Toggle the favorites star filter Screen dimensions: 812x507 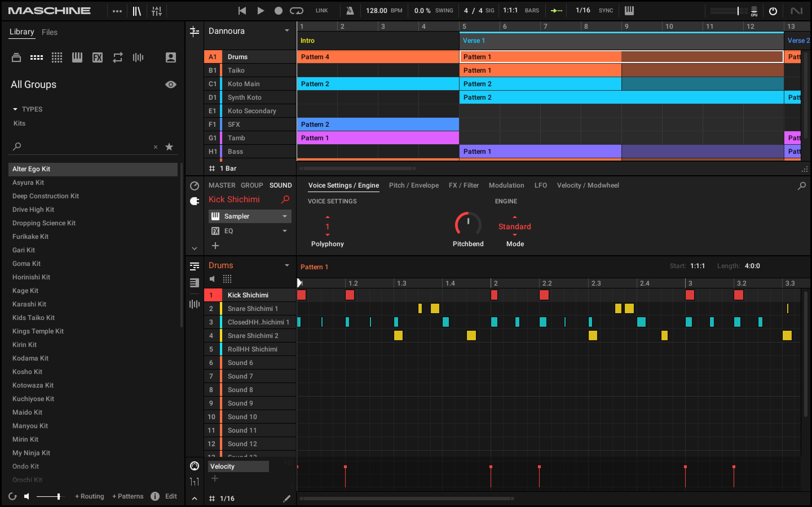click(169, 146)
